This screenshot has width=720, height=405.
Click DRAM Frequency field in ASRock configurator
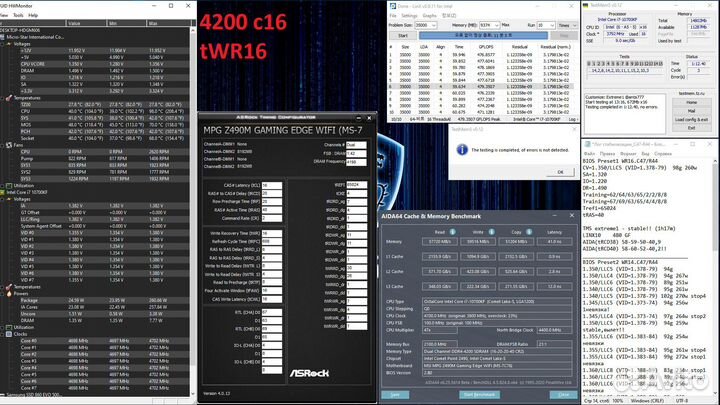[x=356, y=162]
